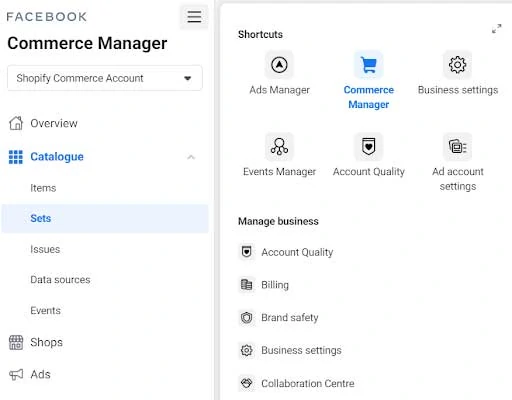Open the Ad account settings shortcut icon
The width and height of the screenshot is (512, 400).
point(457,147)
